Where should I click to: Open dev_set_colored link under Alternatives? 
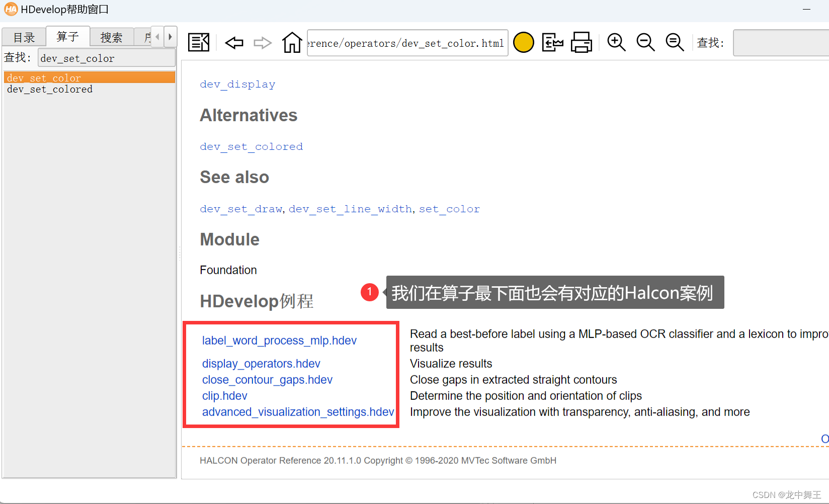pyautogui.click(x=251, y=146)
